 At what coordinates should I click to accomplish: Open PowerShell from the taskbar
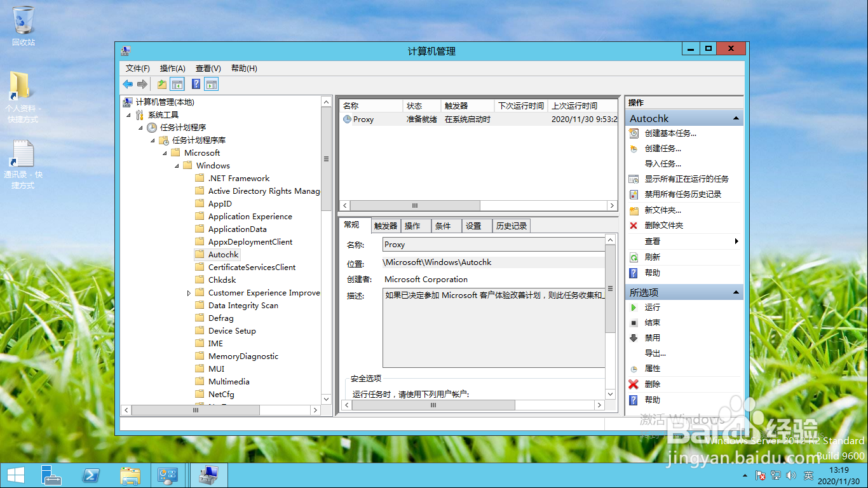(x=91, y=475)
